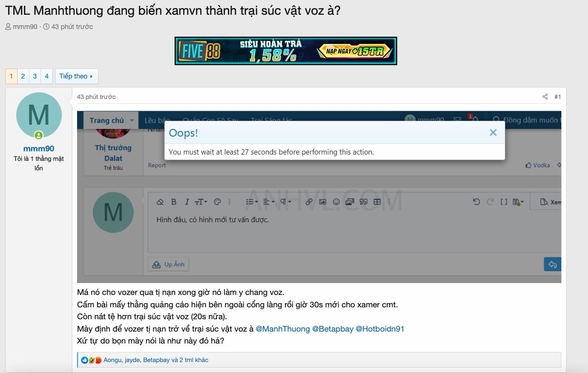Open the insert image tool
Image resolution: width=588 pixels, height=373 pixels.
[323, 201]
